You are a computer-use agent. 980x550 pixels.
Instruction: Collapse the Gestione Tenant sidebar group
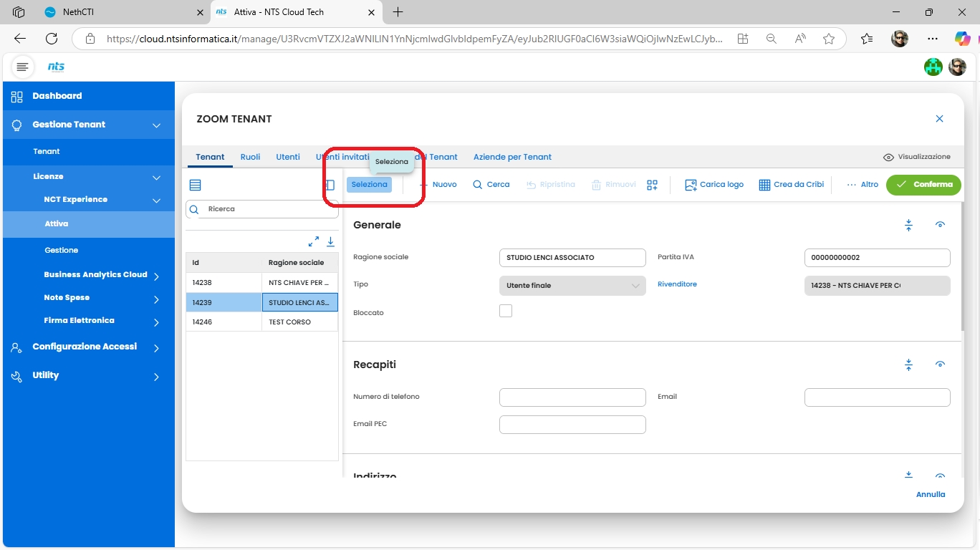click(x=156, y=125)
